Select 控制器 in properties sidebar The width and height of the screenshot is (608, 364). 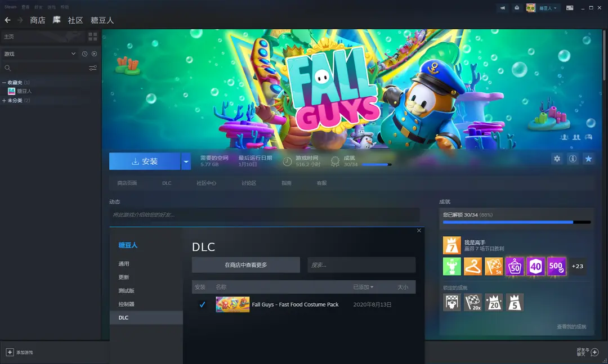(x=146, y=304)
